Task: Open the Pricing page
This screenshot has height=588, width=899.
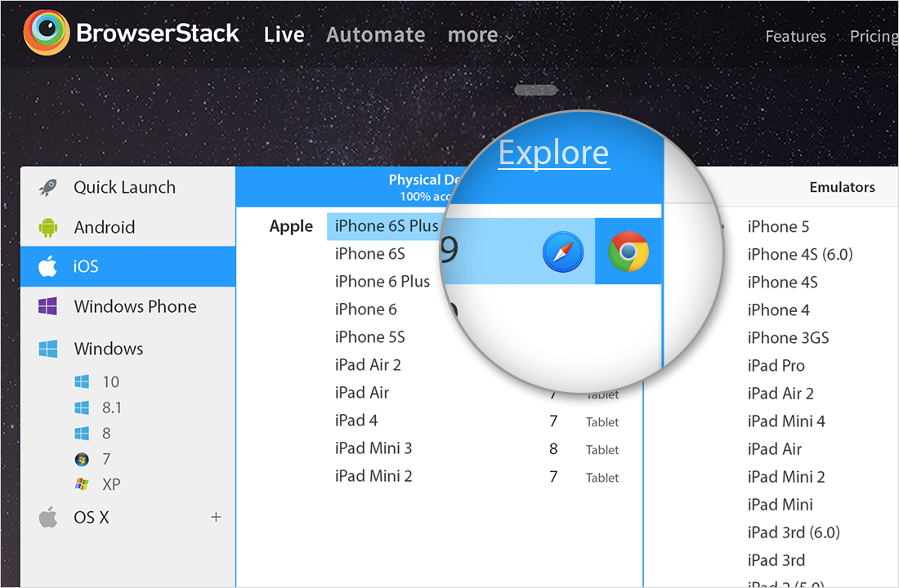Action: (x=873, y=36)
